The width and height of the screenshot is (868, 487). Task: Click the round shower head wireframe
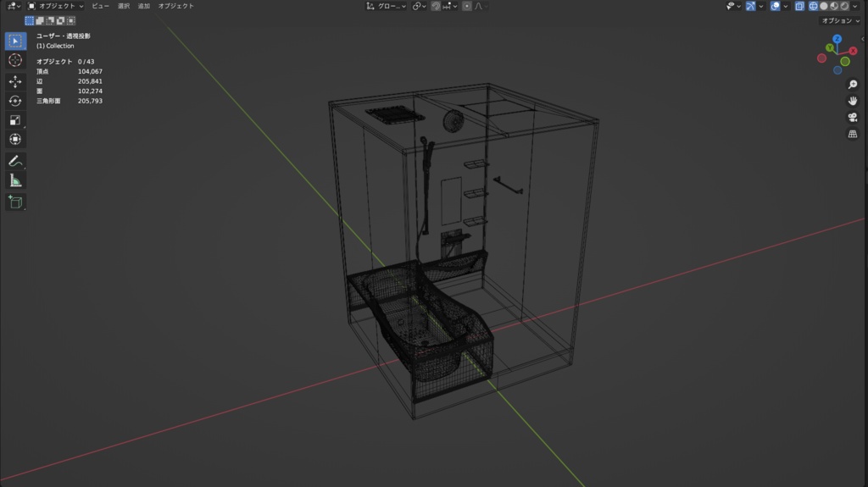pyautogui.click(x=453, y=121)
